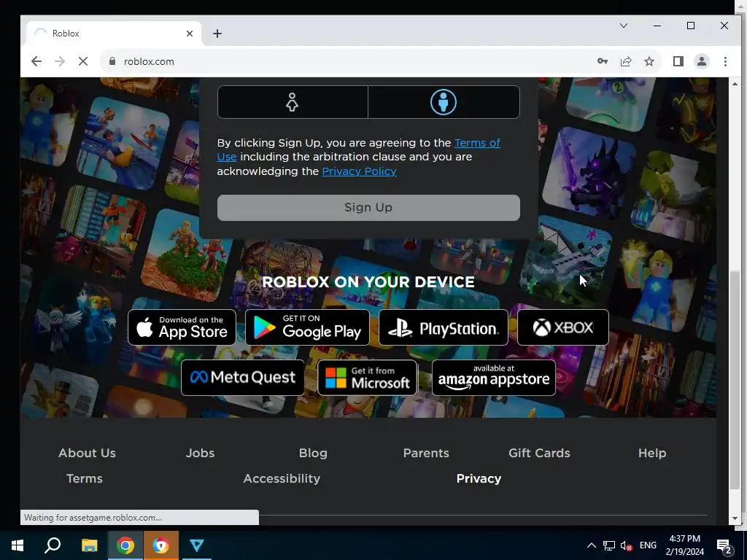Open the muted volume tray icon
This screenshot has width=747, height=560.
pyautogui.click(x=627, y=545)
